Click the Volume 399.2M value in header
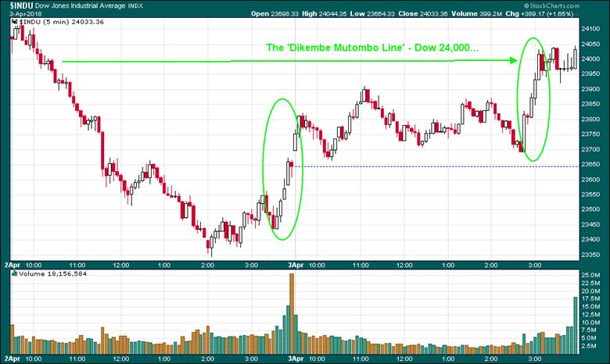 point(513,15)
